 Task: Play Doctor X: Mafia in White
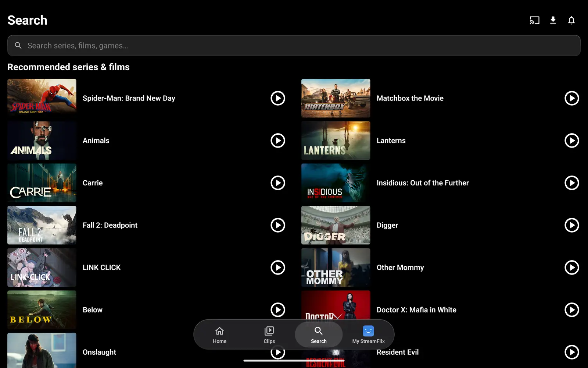coord(572,310)
